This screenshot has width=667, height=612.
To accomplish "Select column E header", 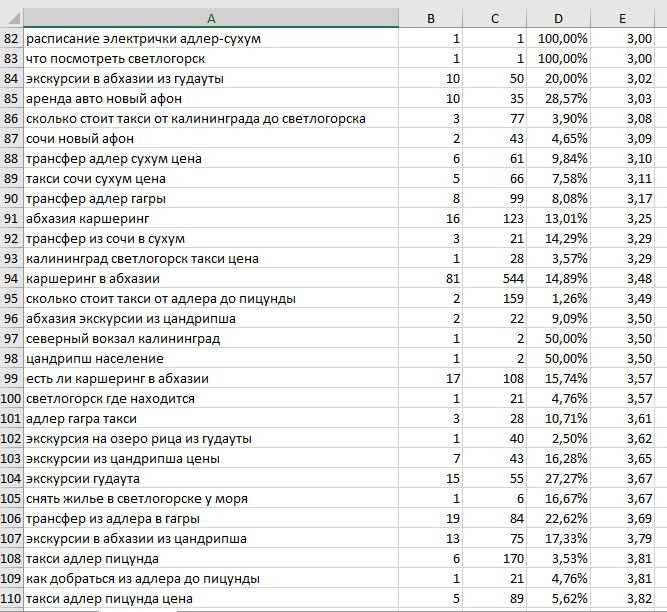I will click(x=622, y=18).
